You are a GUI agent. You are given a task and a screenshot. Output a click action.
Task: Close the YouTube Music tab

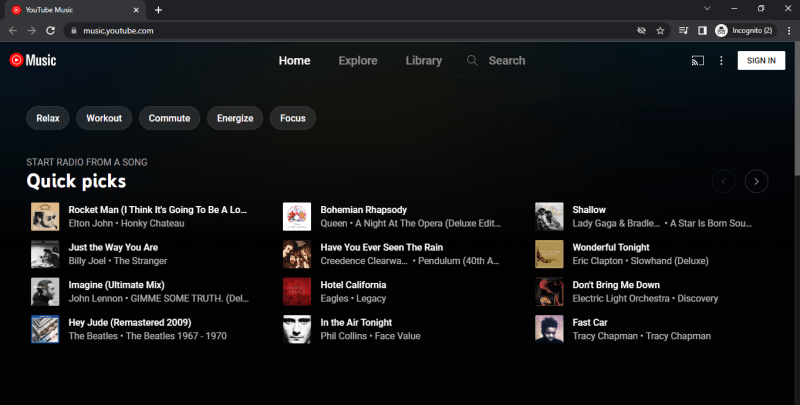(136, 10)
